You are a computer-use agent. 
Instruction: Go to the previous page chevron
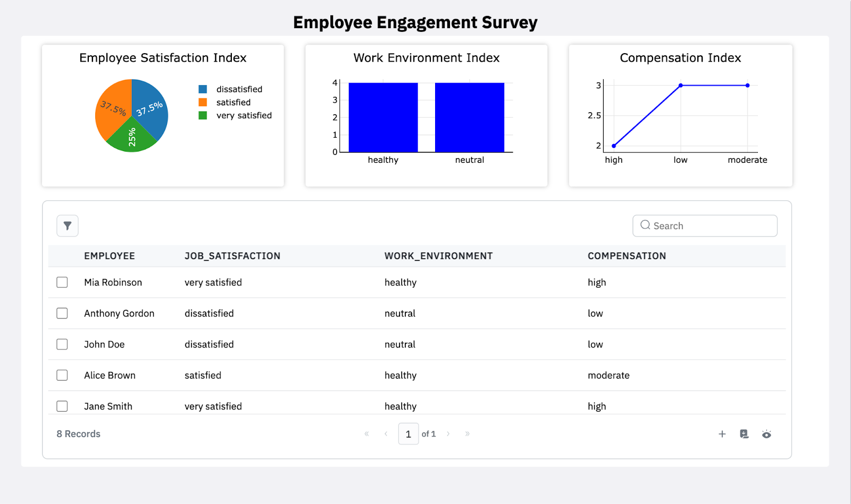tap(385, 434)
